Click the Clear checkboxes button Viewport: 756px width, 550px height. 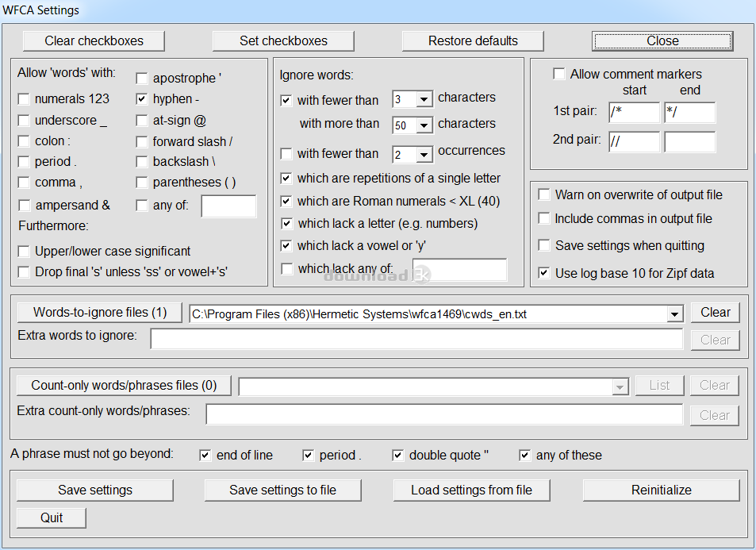94,41
